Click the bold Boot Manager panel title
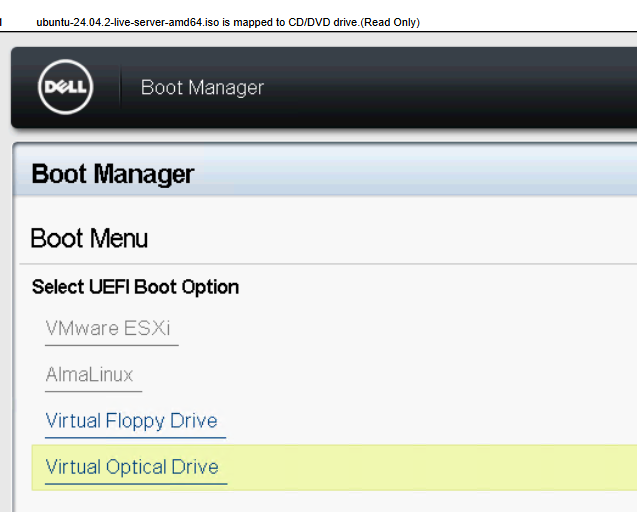The width and height of the screenshot is (637, 512). tap(113, 174)
